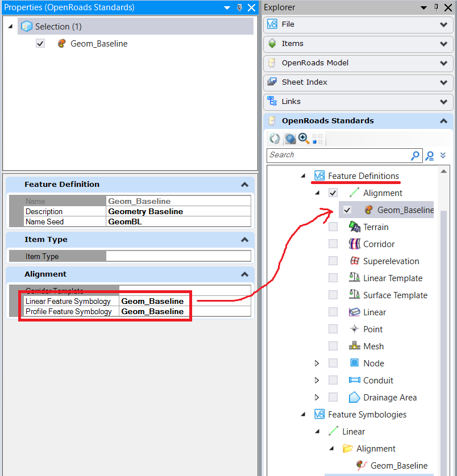Screen dimensions: 457x476
Task: Open the advanced search icon beside Search box
Action: pos(430,156)
